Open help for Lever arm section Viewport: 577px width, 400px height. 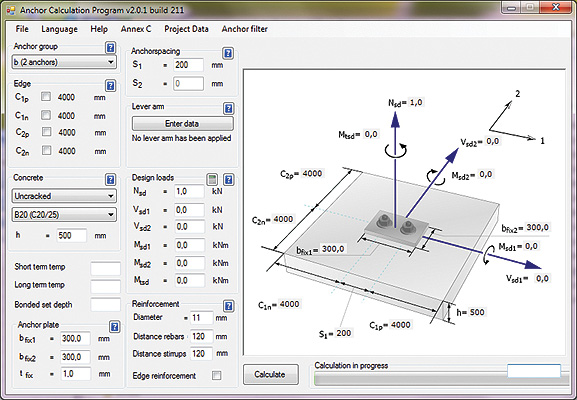(x=229, y=108)
